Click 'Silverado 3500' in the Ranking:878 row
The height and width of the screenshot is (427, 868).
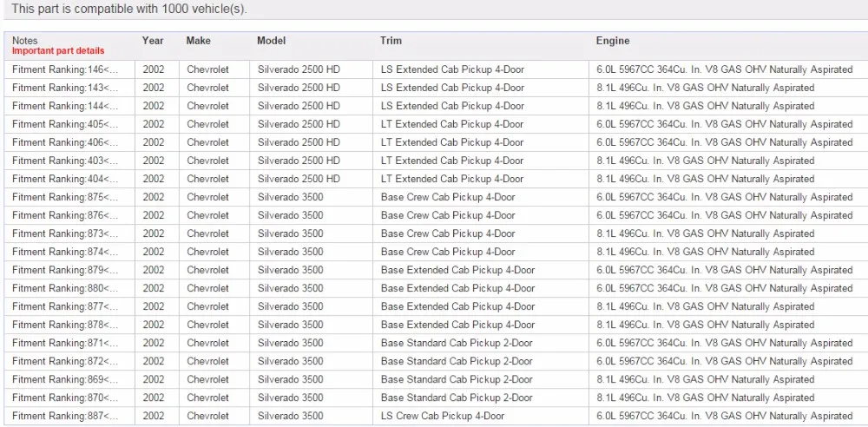click(x=291, y=325)
